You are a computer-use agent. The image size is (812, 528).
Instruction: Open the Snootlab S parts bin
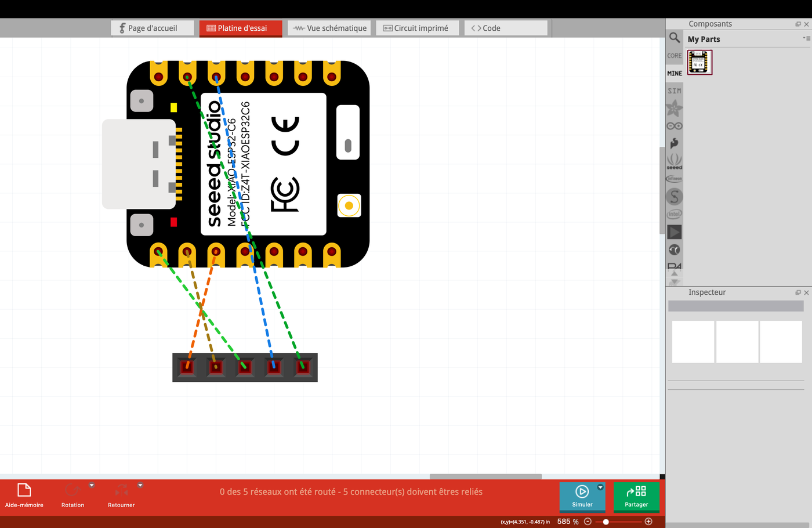click(675, 197)
